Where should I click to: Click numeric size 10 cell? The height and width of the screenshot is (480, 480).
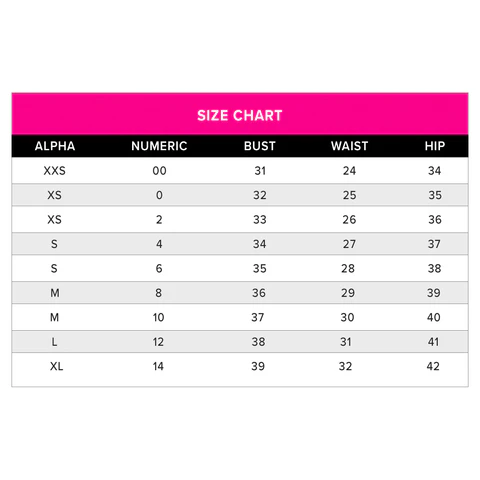pos(159,317)
